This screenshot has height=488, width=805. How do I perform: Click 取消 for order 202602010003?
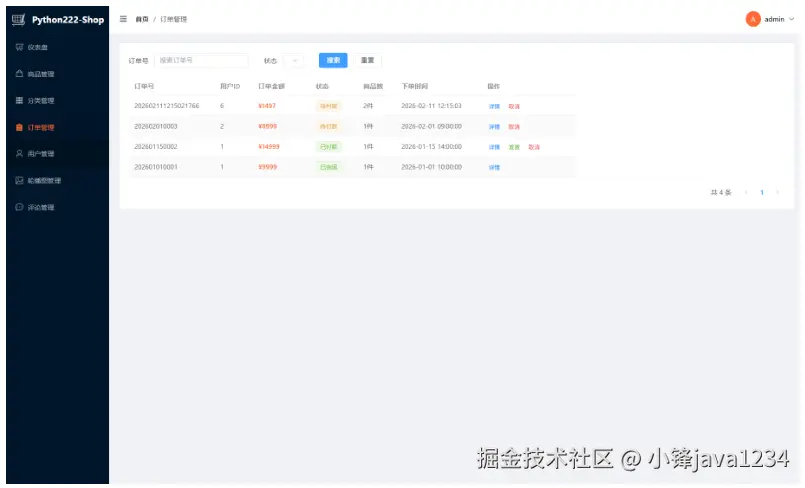click(x=514, y=127)
